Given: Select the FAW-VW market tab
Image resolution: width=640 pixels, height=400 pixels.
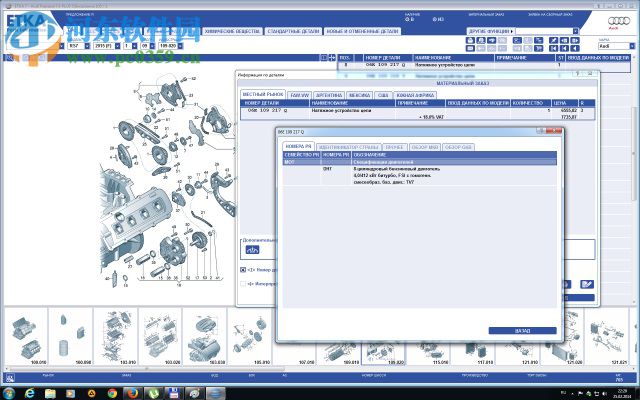Looking at the screenshot, I should [x=300, y=95].
